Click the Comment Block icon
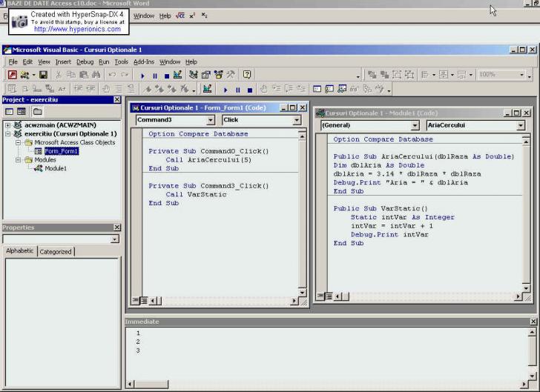Viewport: 540px width, 392px height. point(119,89)
